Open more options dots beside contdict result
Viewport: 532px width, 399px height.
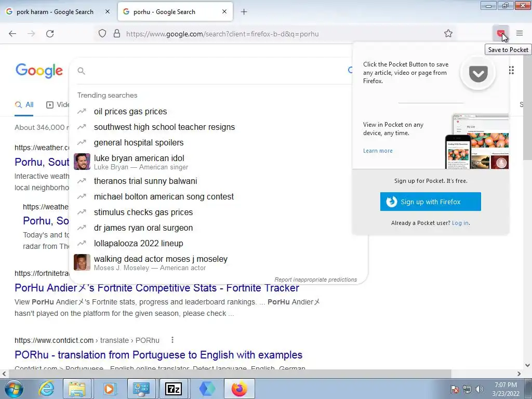(172, 340)
